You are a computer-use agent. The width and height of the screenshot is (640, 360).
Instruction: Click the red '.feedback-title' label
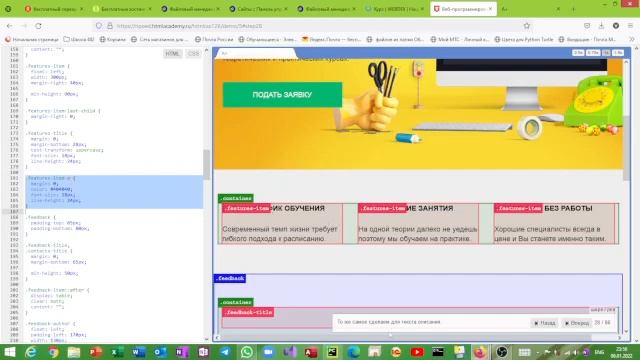(x=248, y=312)
